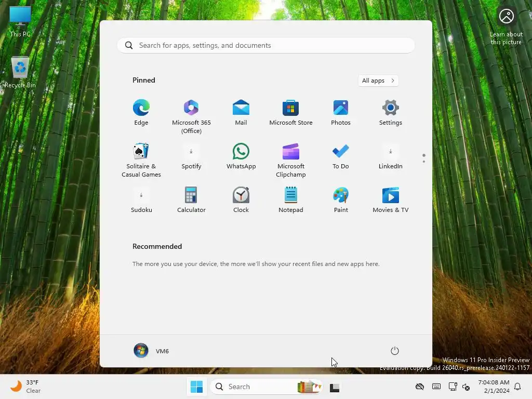
Task: Launch the Paint app
Action: 341,200
